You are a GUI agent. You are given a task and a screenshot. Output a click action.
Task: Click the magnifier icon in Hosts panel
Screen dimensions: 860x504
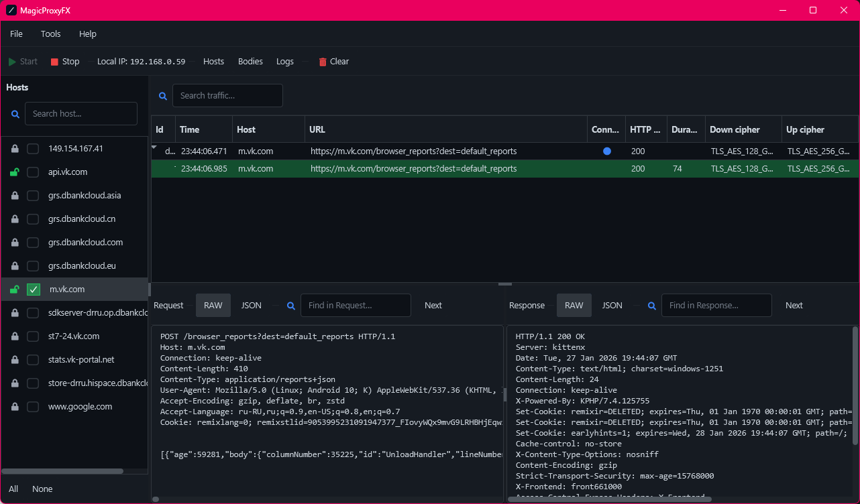(x=15, y=114)
